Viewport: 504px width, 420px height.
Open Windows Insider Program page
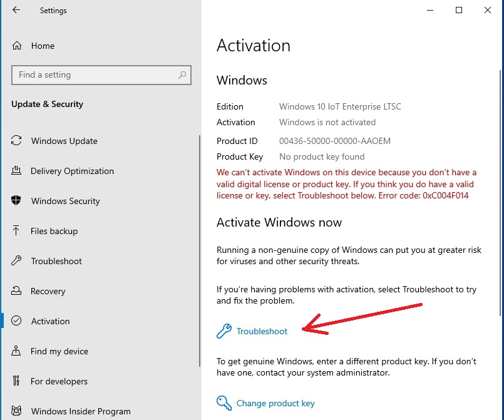click(81, 411)
